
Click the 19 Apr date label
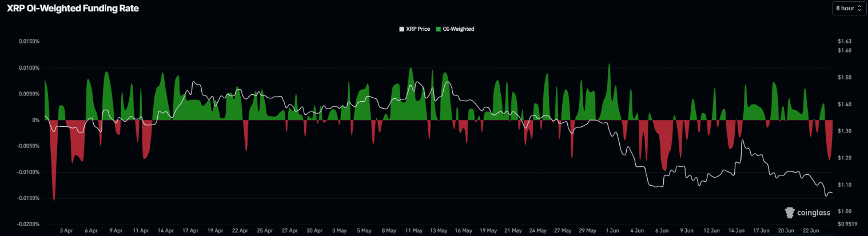pos(215,230)
